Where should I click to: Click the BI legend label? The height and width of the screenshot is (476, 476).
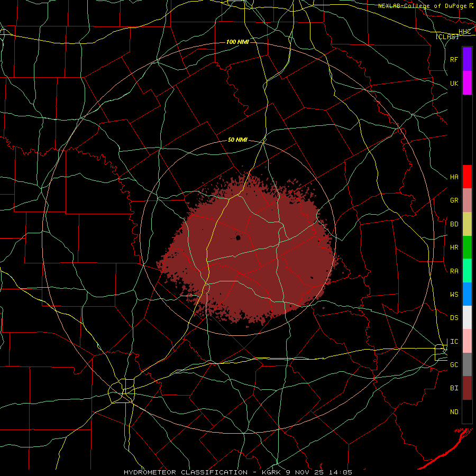click(454, 388)
